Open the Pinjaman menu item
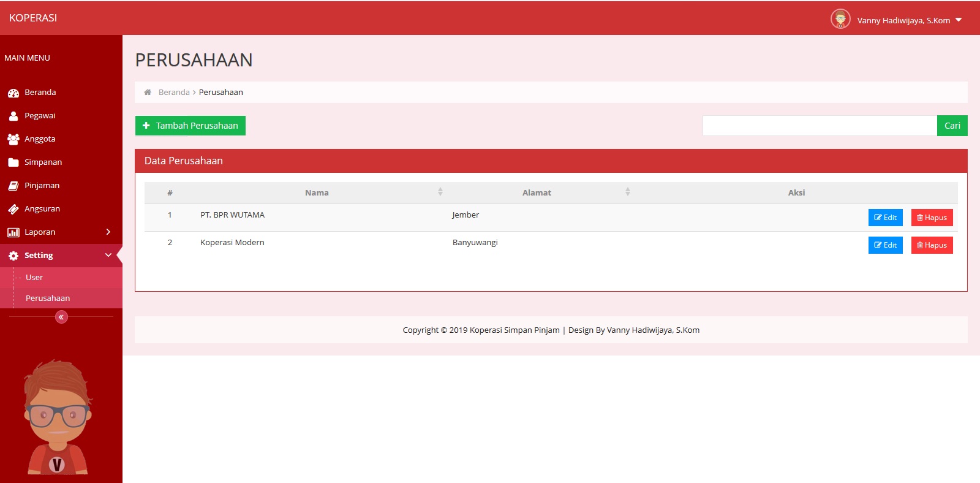 61,185
